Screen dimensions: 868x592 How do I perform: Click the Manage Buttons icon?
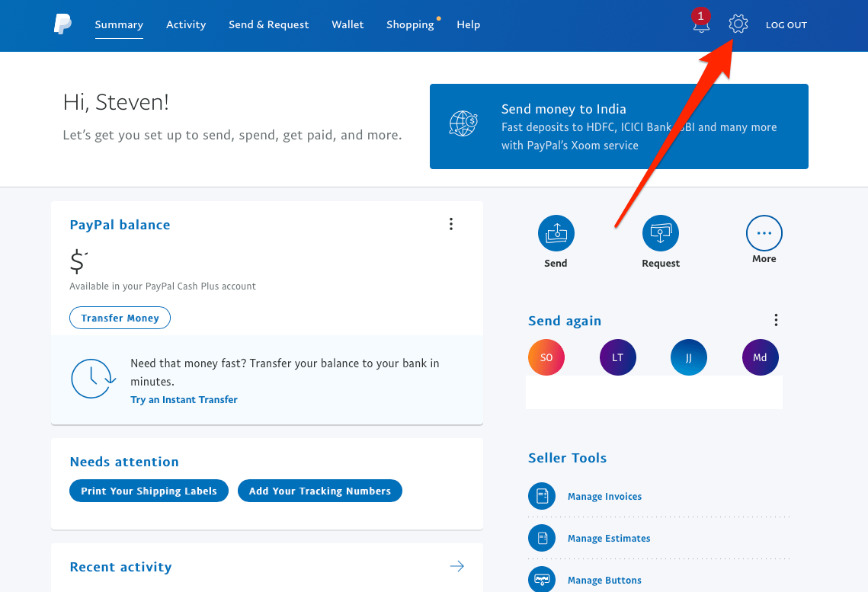pyautogui.click(x=542, y=579)
